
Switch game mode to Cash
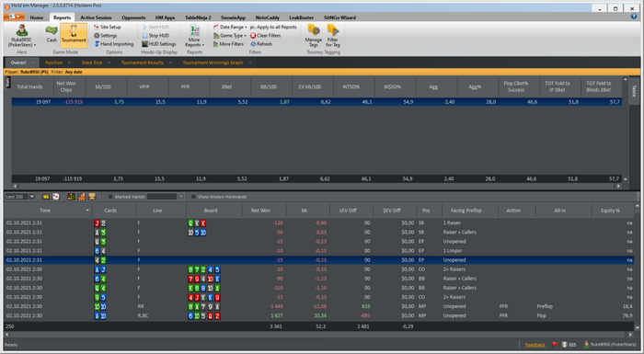52,35
